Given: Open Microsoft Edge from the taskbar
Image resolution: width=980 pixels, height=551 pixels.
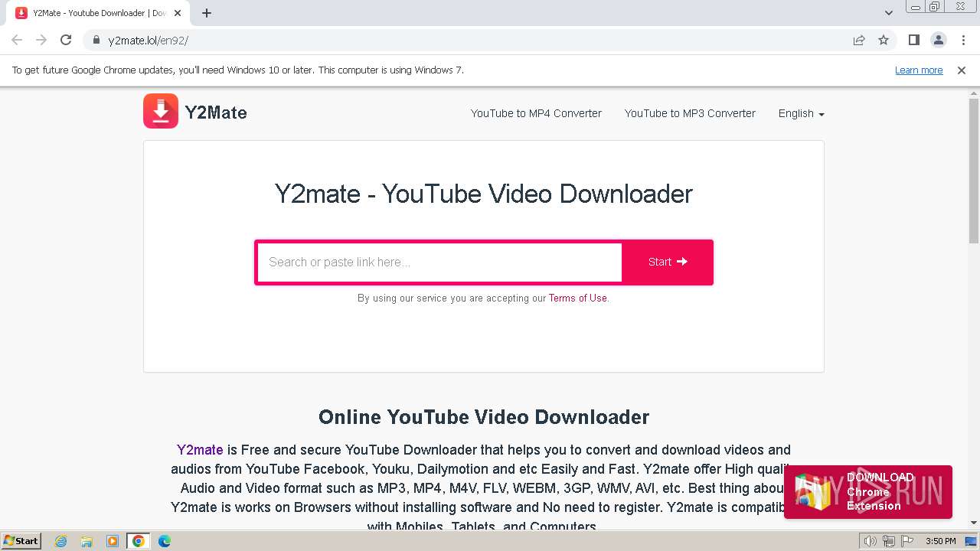Looking at the screenshot, I should 165,541.
